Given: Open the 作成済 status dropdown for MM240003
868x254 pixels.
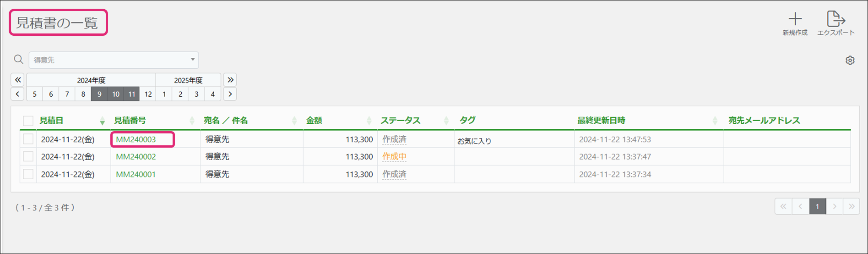Looking at the screenshot, I should (x=394, y=139).
